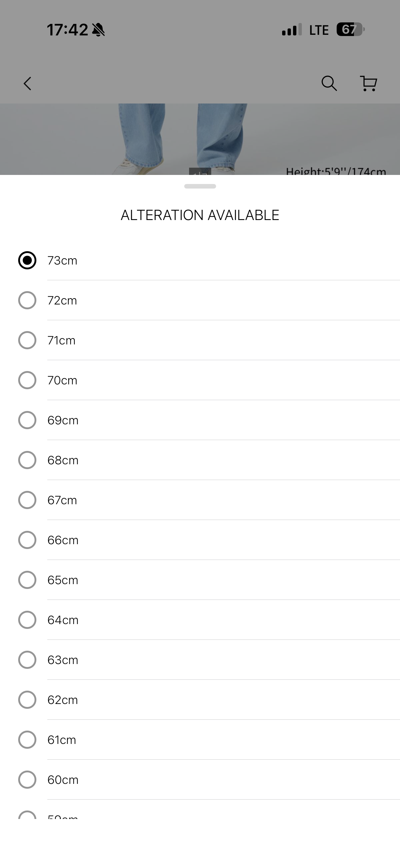Open the search magnifier icon
This screenshot has width=400, height=868.
pyautogui.click(x=329, y=83)
